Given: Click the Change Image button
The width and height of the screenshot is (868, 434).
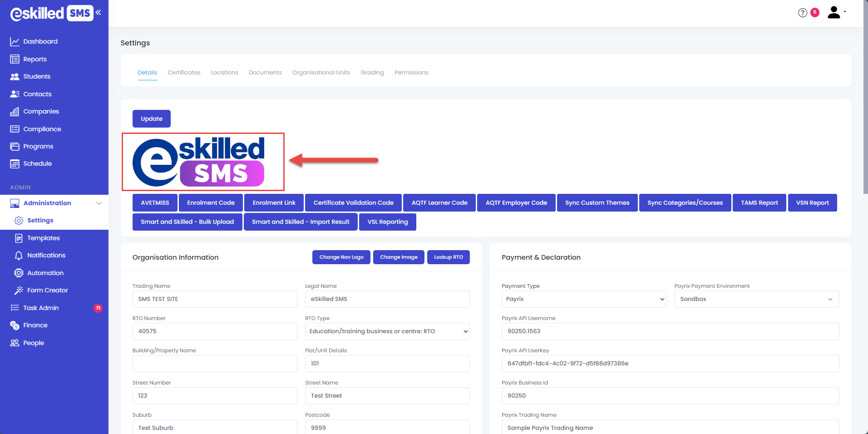Looking at the screenshot, I should [399, 257].
